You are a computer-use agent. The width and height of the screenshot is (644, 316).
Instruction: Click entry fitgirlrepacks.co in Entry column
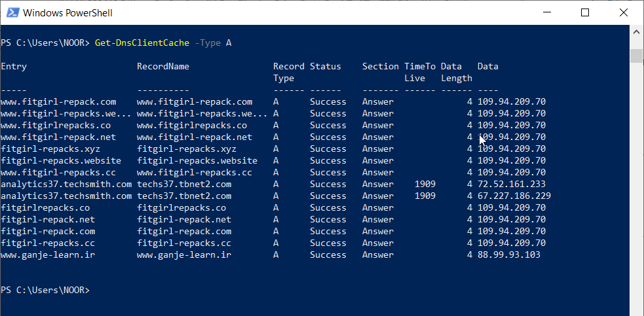point(45,207)
